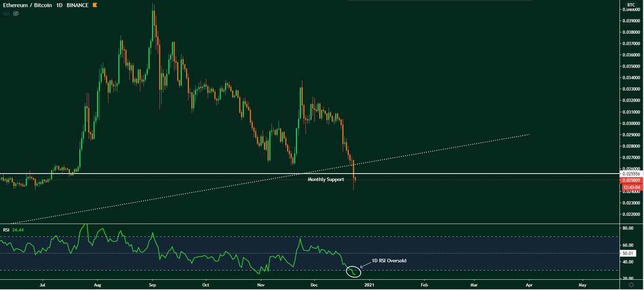
Task: Click the 0.037000 price axis label
Action: tap(632, 44)
